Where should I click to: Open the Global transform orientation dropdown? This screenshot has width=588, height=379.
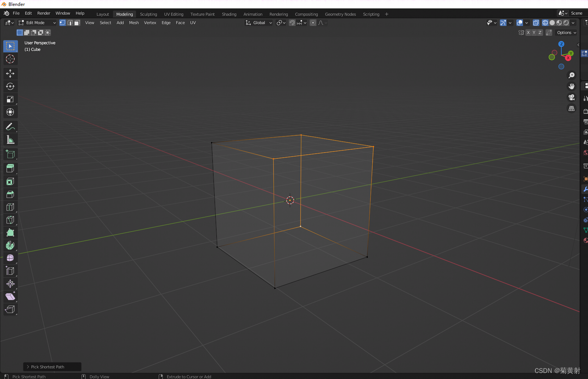(259, 23)
